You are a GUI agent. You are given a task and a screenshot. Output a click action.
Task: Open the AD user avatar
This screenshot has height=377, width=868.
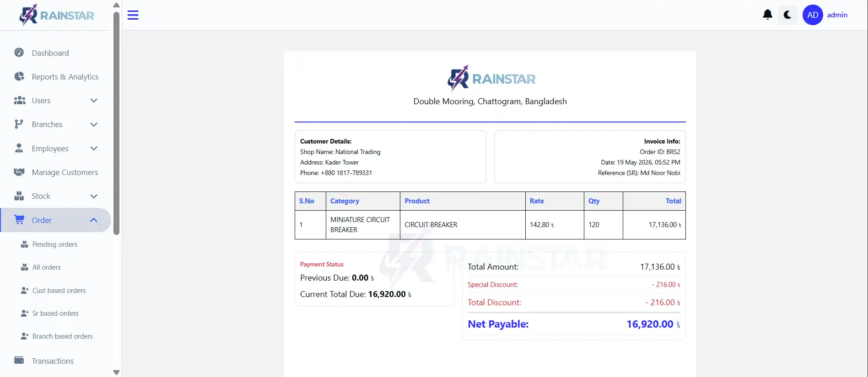(x=813, y=15)
